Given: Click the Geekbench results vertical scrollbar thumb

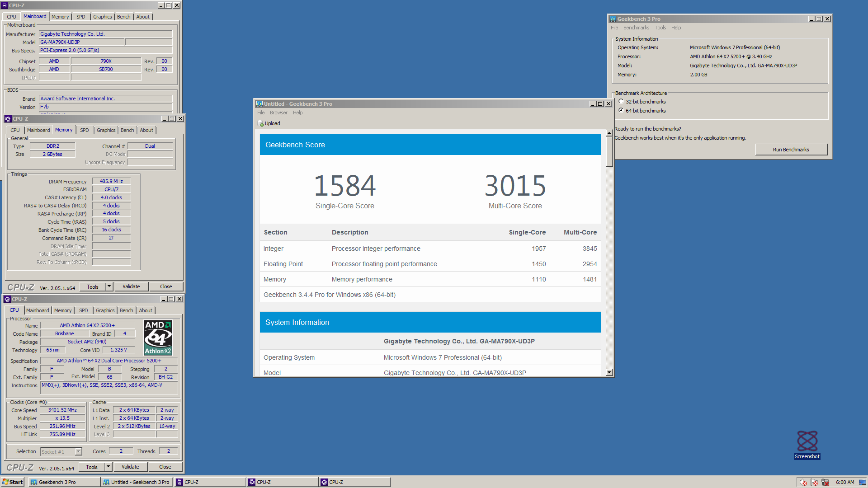Looking at the screenshot, I should pyautogui.click(x=609, y=151).
